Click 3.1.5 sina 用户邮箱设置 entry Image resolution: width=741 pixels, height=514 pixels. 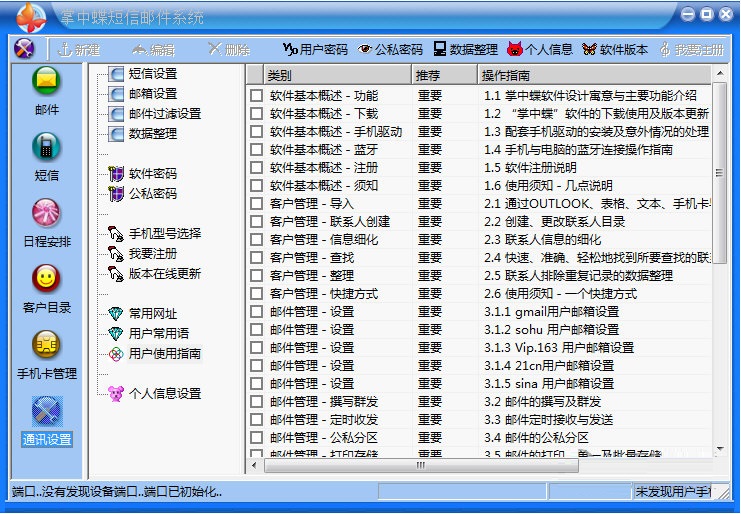click(x=549, y=384)
